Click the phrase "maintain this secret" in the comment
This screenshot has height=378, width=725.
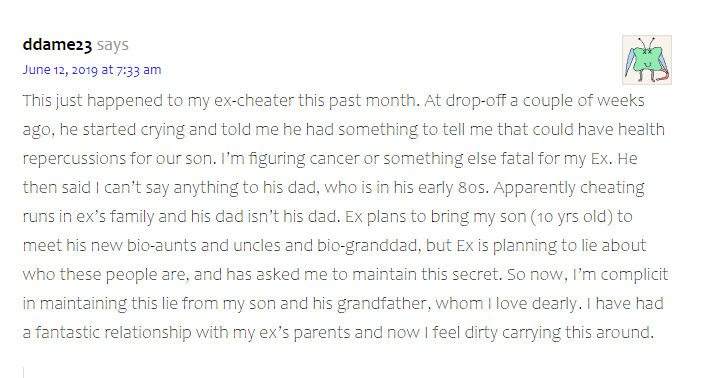[x=427, y=274]
